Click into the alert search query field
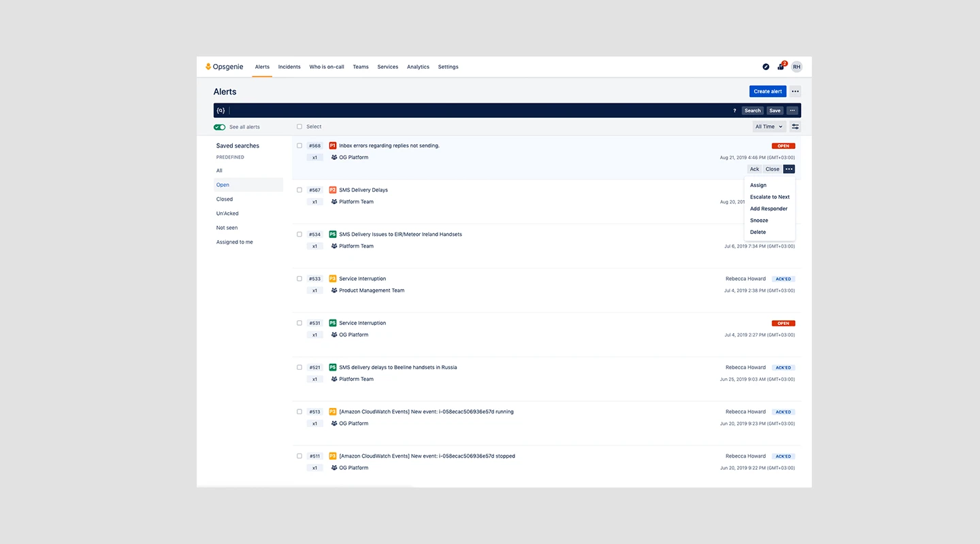Viewport: 980px width, 544px height. tap(476, 111)
